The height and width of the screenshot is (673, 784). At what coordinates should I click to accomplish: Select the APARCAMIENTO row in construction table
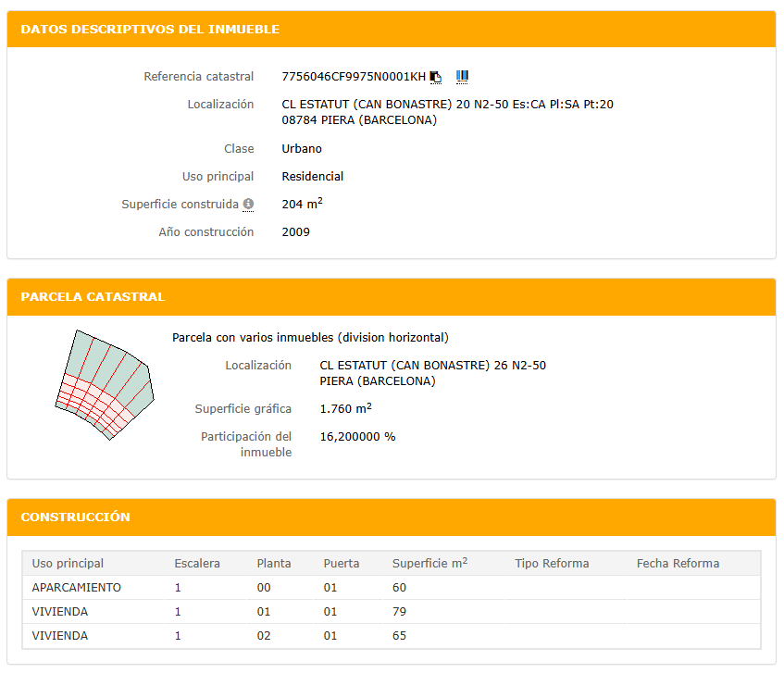point(76,588)
